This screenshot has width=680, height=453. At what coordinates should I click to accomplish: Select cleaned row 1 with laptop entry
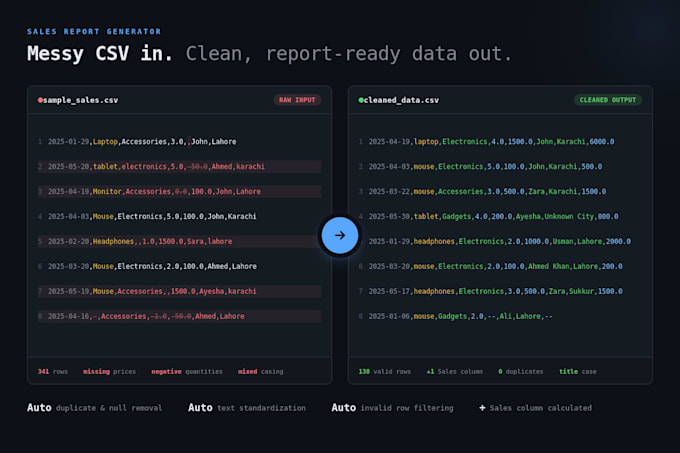point(500,142)
